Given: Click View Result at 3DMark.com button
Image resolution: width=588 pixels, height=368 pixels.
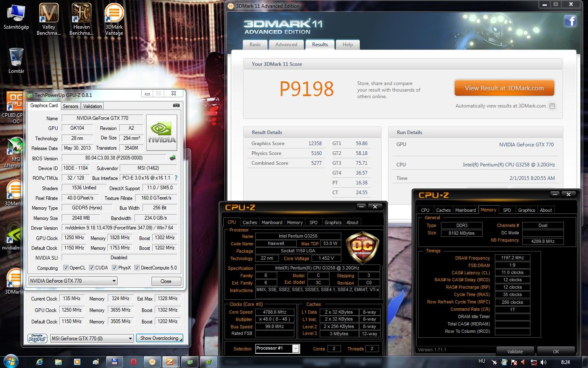Looking at the screenshot, I should point(504,88).
